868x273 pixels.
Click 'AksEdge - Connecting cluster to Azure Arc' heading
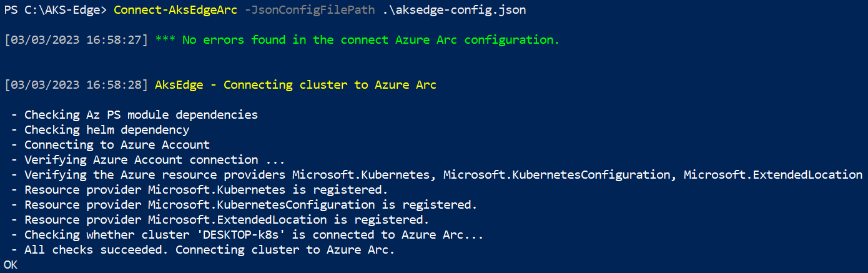tap(295, 85)
